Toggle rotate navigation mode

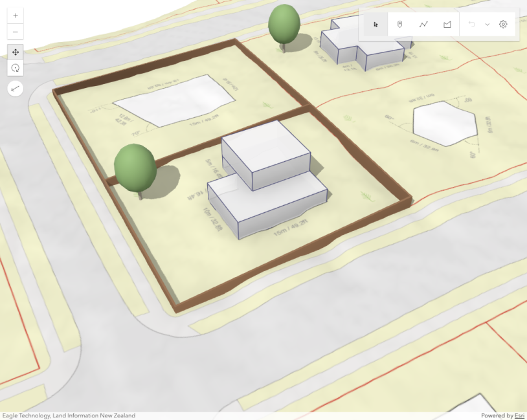16,68
